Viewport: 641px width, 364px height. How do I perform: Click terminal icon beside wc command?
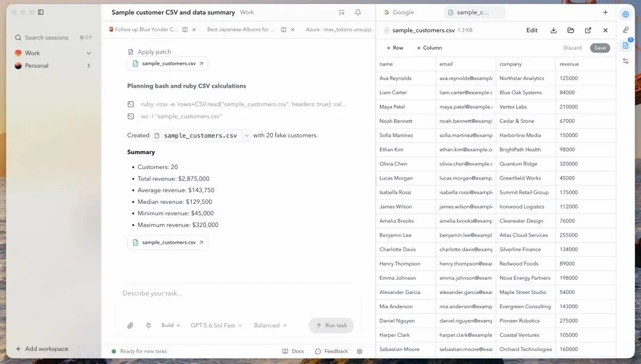point(131,116)
